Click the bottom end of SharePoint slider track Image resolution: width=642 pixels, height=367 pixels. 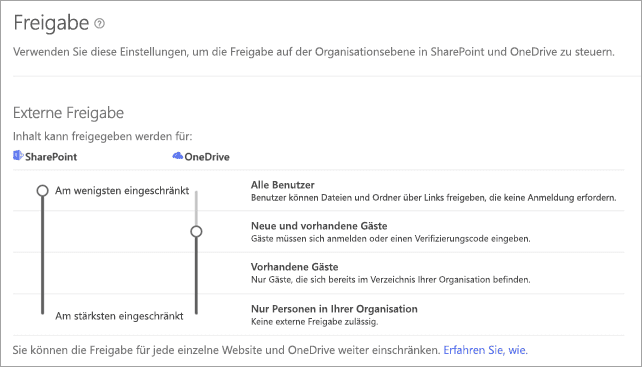pos(42,312)
